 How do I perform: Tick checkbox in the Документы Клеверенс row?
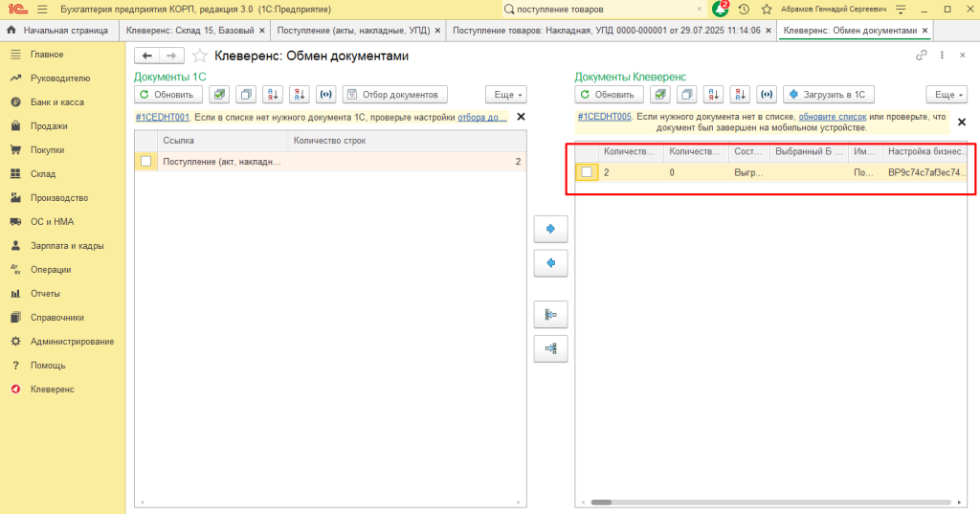(x=586, y=172)
